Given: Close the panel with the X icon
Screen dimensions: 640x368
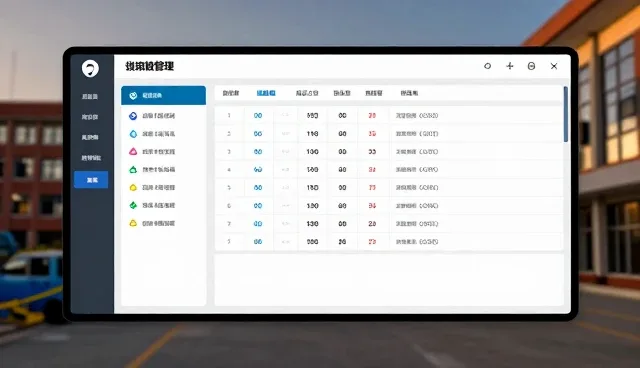Looking at the screenshot, I should [x=554, y=66].
